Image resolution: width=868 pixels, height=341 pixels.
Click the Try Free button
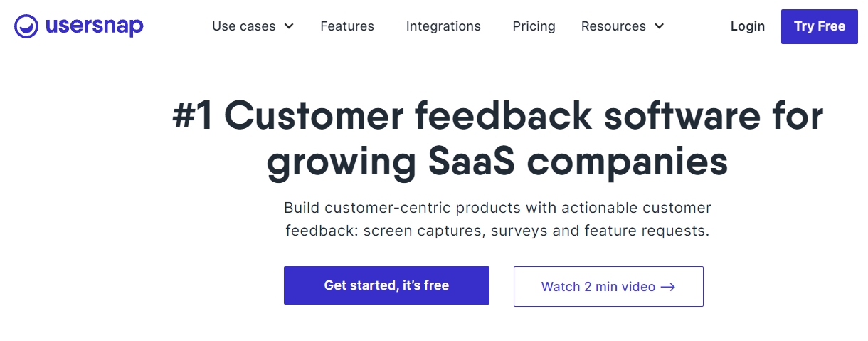(x=820, y=26)
